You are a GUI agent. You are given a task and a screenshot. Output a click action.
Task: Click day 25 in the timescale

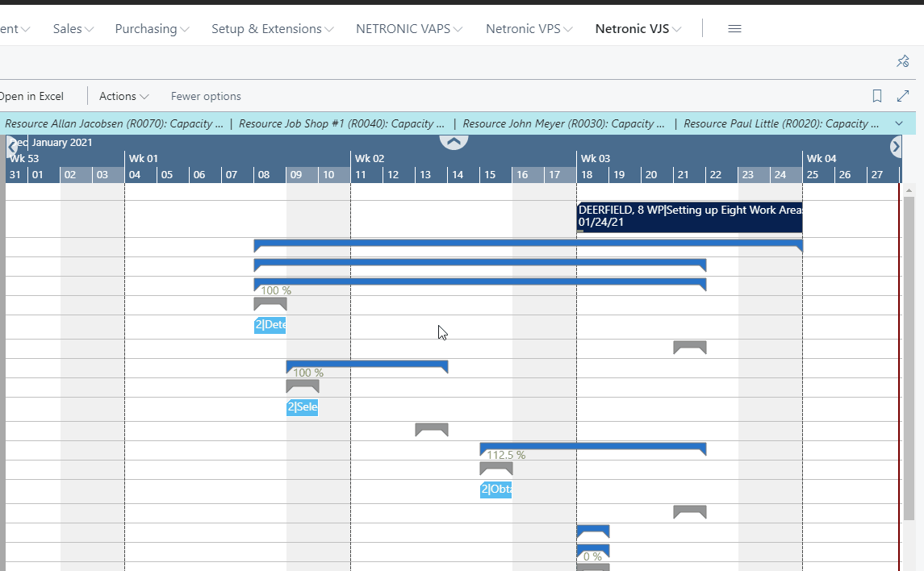coord(818,175)
